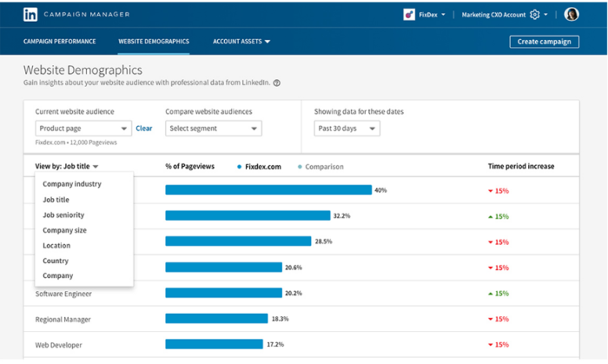Open the settings gear icon
The image size is (608, 364).
[x=535, y=14]
